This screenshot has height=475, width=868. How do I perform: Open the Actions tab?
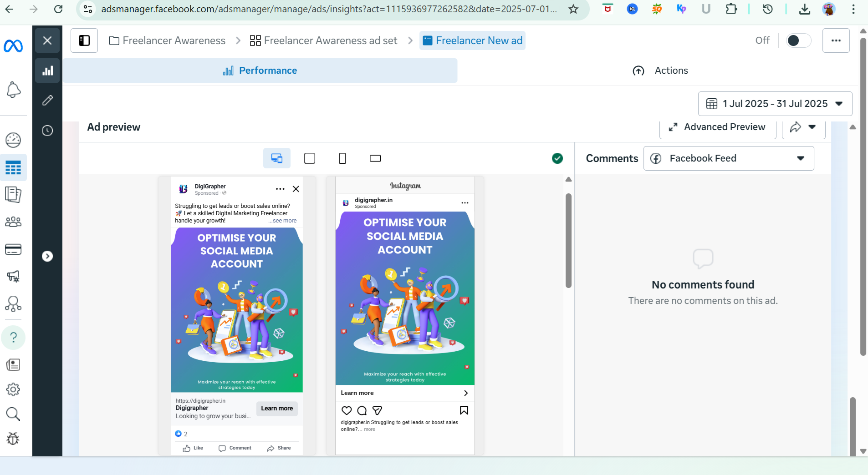coord(660,71)
